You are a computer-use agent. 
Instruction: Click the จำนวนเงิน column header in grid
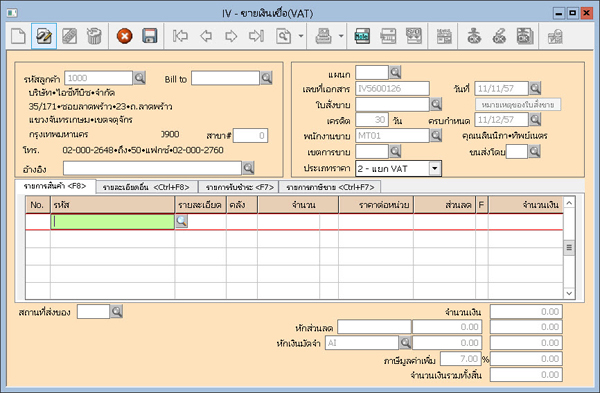coord(526,205)
